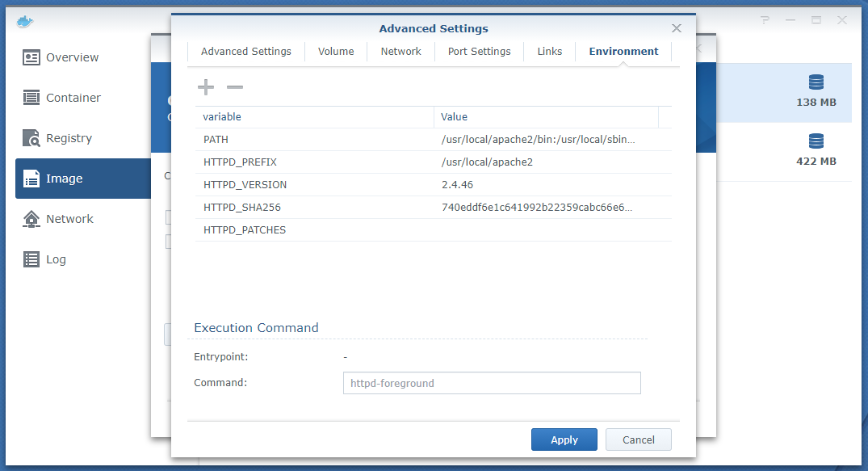Open the Log section

(x=56, y=259)
